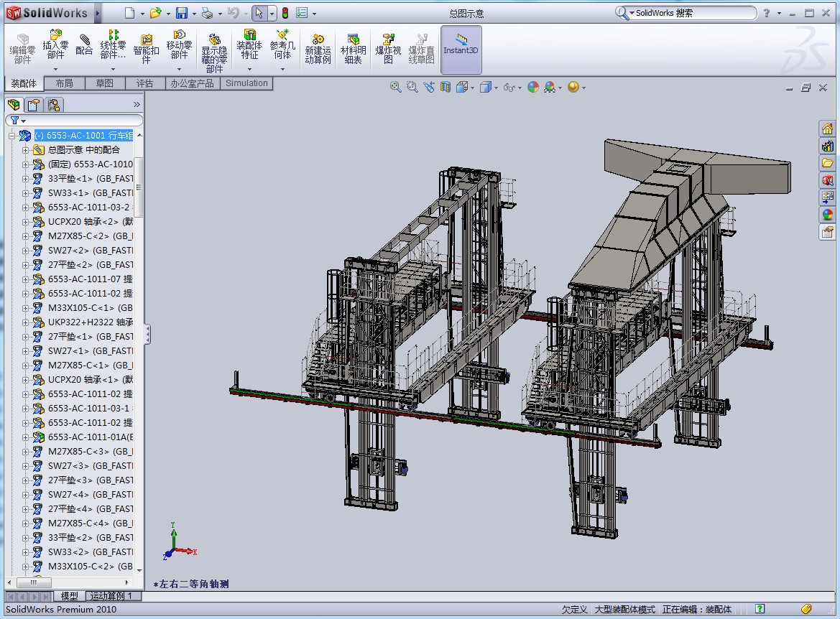Click the Rebuild traffic light icon
The height and width of the screenshot is (619, 840).
coord(285,13)
